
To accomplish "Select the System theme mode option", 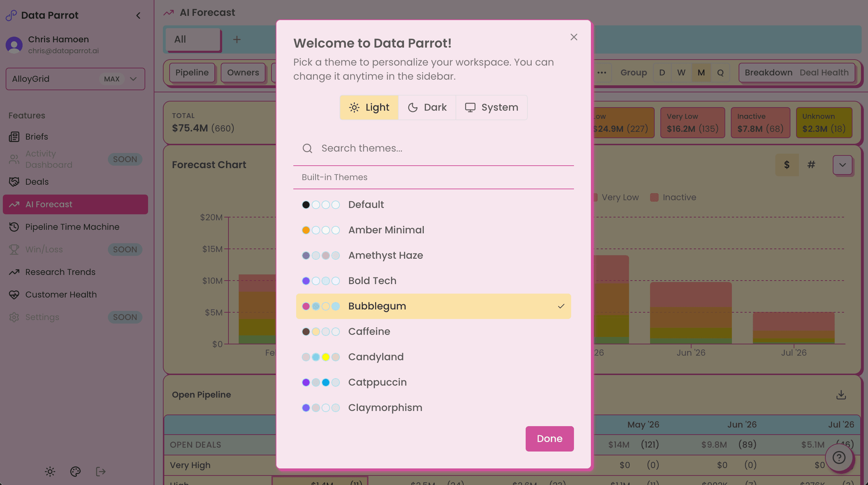I will pyautogui.click(x=491, y=108).
